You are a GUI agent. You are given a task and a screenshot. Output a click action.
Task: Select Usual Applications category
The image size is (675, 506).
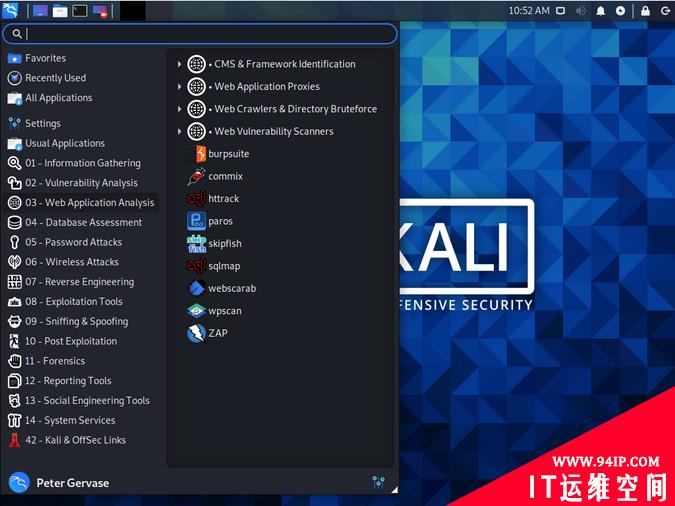pyautogui.click(x=56, y=143)
